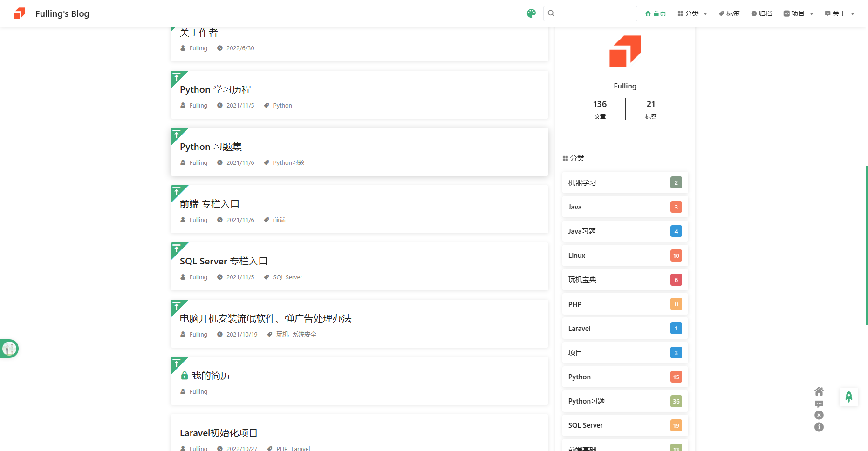Select the Python习题 category in sidebar
The image size is (868, 451).
pyautogui.click(x=625, y=401)
